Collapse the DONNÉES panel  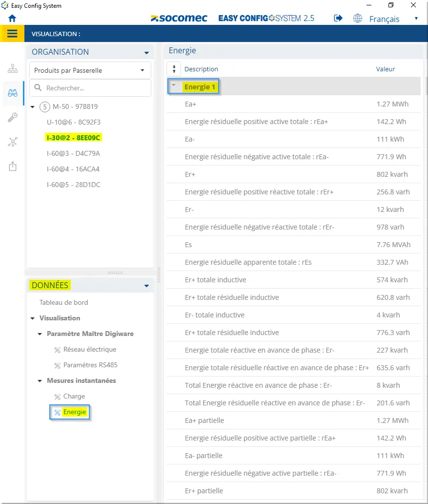point(146,286)
